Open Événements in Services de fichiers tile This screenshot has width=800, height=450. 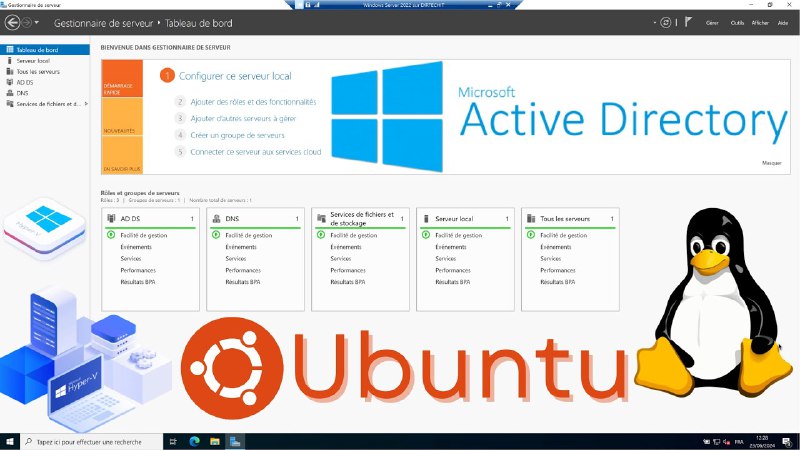click(x=346, y=247)
